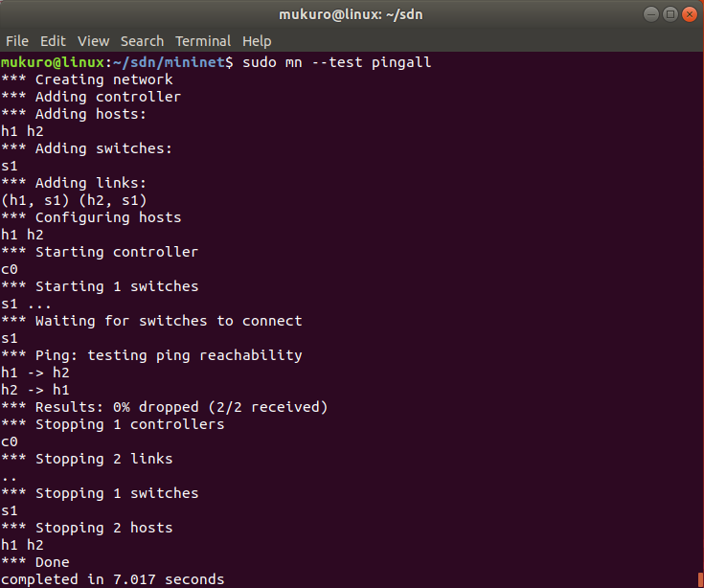
Task: Open the Terminal menu
Action: tap(203, 41)
